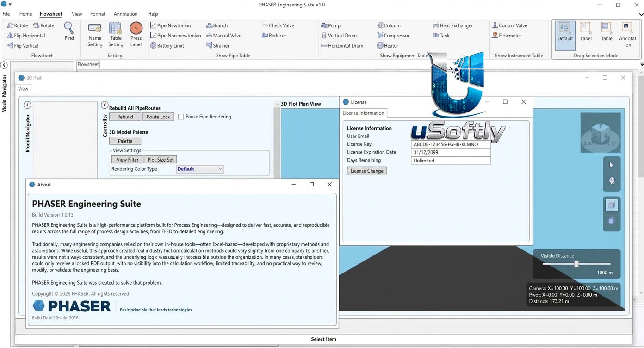The width and height of the screenshot is (644, 348).
Task: Enable Pause Pipe Rendering checkbox
Action: [x=181, y=117]
